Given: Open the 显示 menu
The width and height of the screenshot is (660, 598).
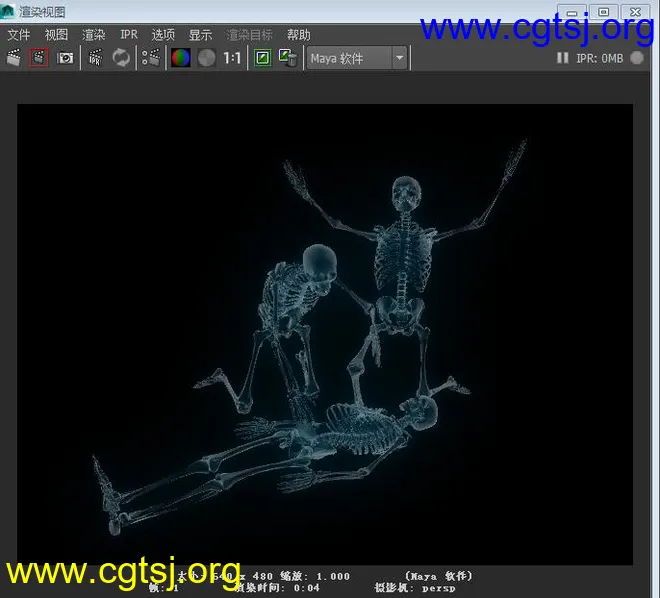Looking at the screenshot, I should (200, 35).
